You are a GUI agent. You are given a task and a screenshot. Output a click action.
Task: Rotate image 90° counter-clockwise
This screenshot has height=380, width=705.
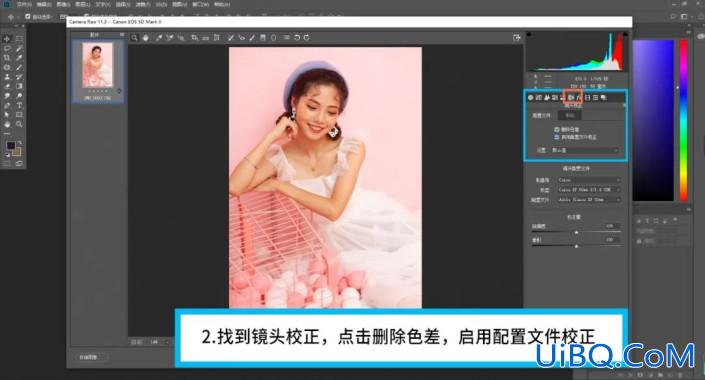tap(297, 38)
